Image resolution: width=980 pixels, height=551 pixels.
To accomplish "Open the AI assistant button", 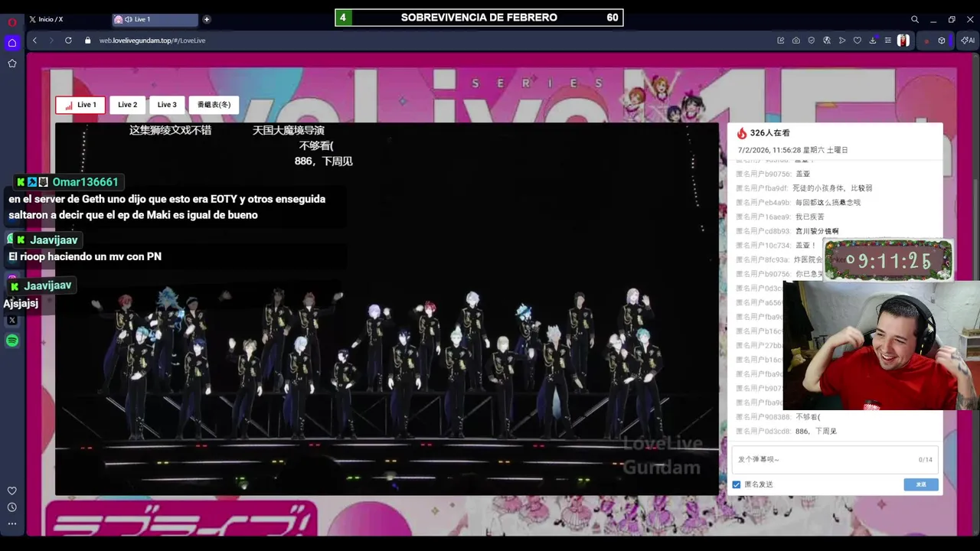I will coord(967,41).
